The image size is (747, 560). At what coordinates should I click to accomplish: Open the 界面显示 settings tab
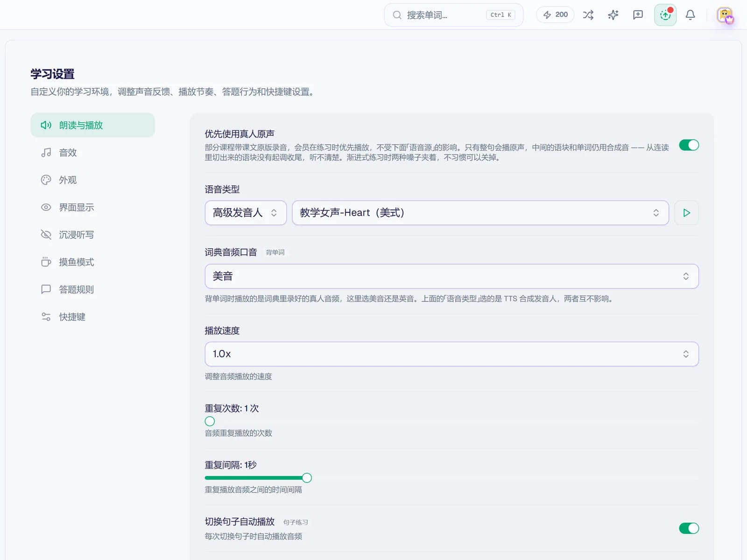pyautogui.click(x=92, y=207)
